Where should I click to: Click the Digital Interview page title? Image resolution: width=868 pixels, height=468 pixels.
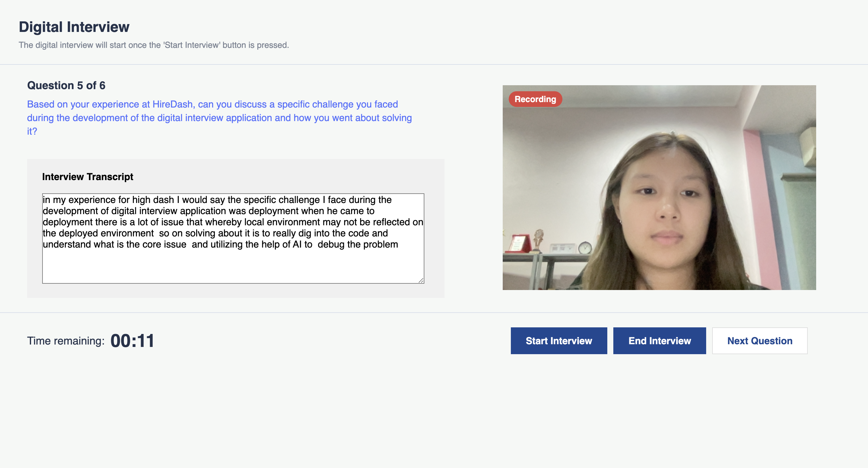click(74, 27)
